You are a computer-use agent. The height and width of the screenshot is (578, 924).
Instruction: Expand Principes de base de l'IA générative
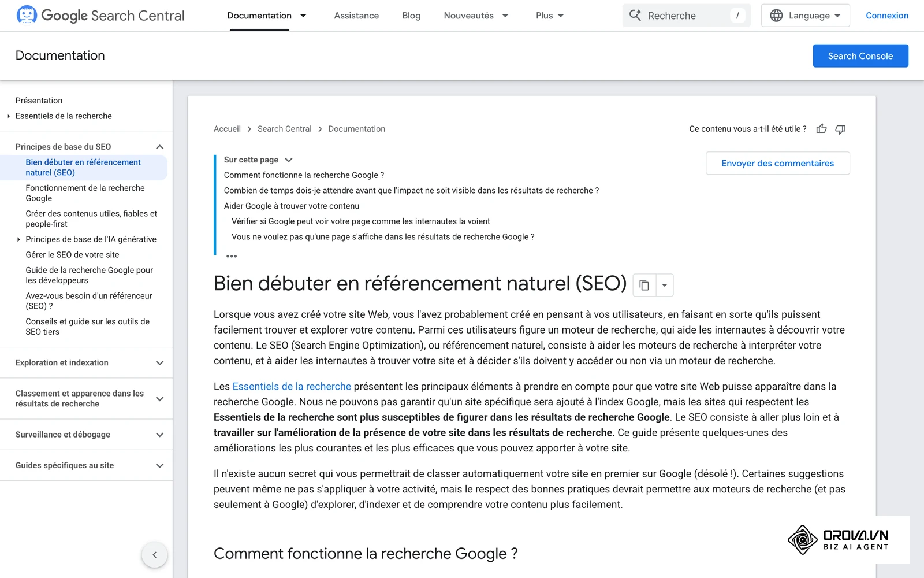[18, 239]
